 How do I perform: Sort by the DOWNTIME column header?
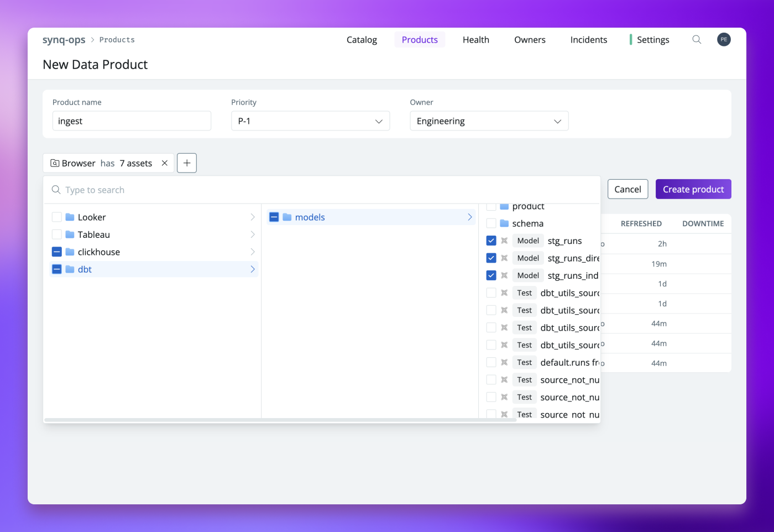click(x=703, y=223)
